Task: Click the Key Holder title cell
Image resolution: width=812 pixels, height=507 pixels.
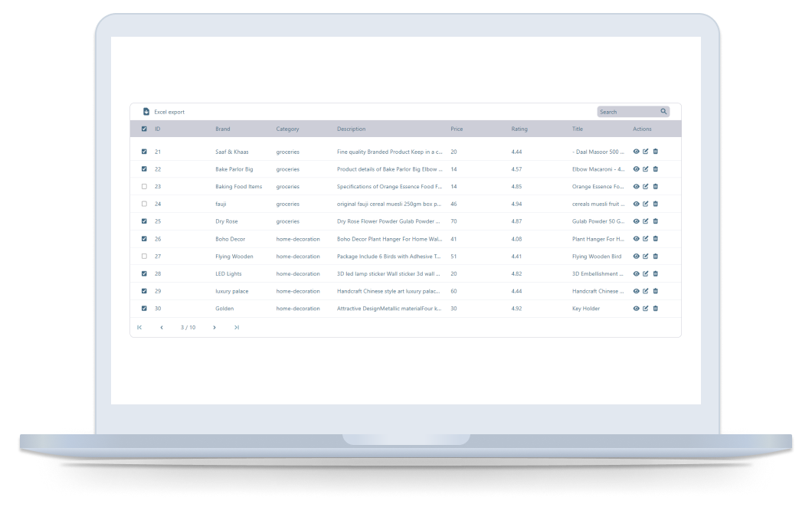Action: pyautogui.click(x=586, y=309)
